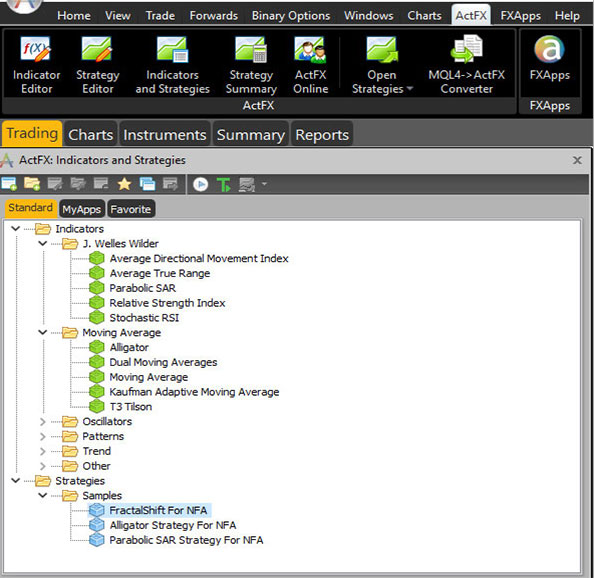Open dropdown arrow next to chart toolbar icon
The height and width of the screenshot is (578, 594).
click(x=264, y=184)
